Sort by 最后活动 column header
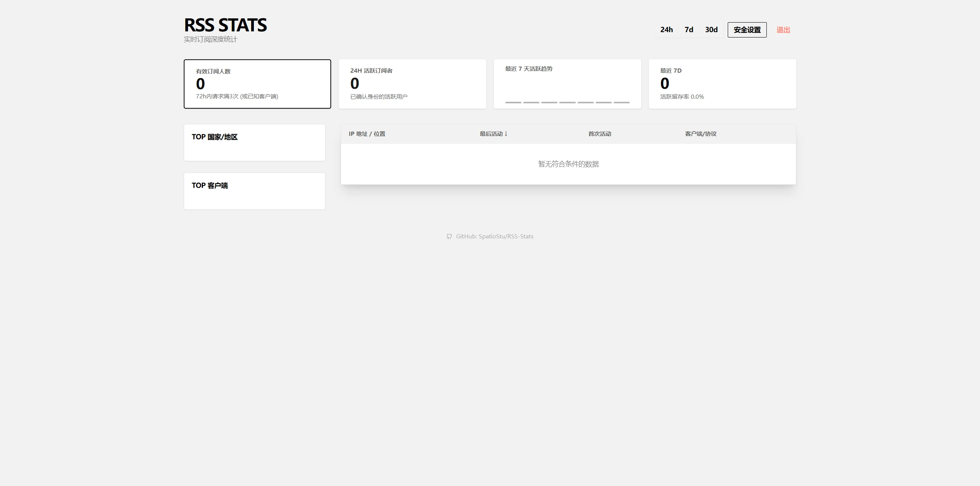980x486 pixels. 493,134
